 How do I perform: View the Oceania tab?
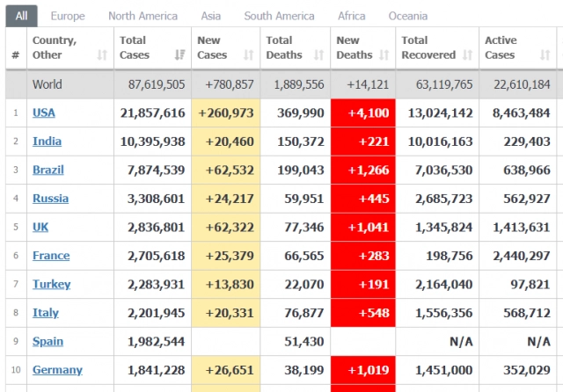(408, 16)
